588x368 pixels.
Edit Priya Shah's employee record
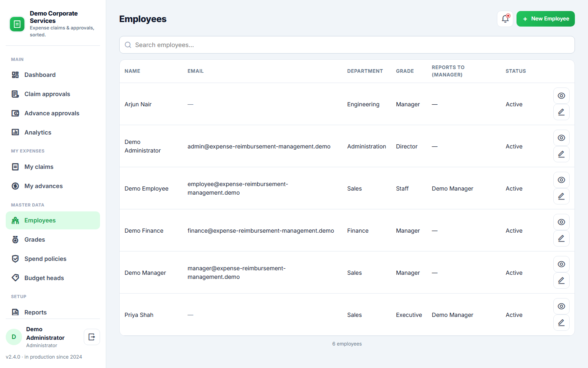click(x=561, y=323)
